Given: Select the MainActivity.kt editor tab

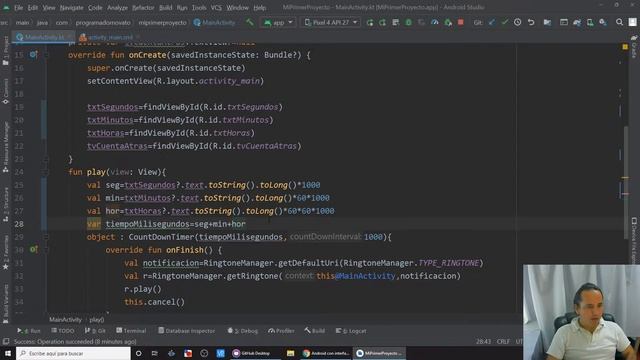Looking at the screenshot, I should pyautogui.click(x=43, y=37).
